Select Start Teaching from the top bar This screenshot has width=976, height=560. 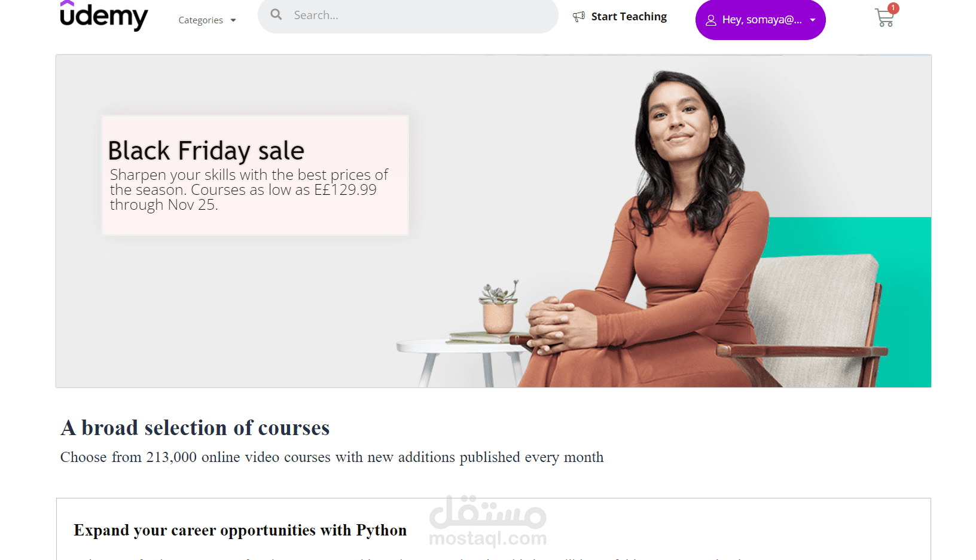tap(628, 16)
